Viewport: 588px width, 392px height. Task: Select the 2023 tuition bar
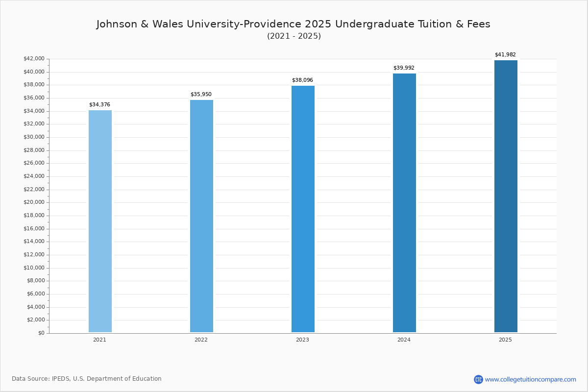[303, 208]
